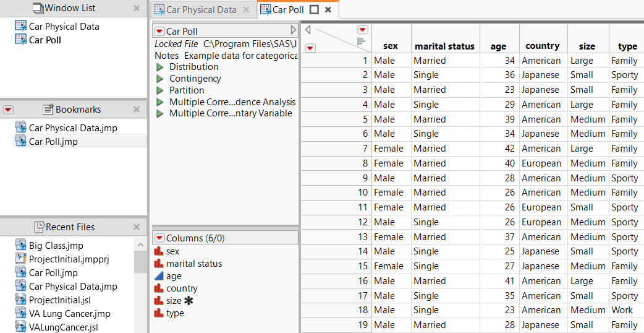Open ProjectInitial.jmpprj from Recent Files

tap(69, 259)
